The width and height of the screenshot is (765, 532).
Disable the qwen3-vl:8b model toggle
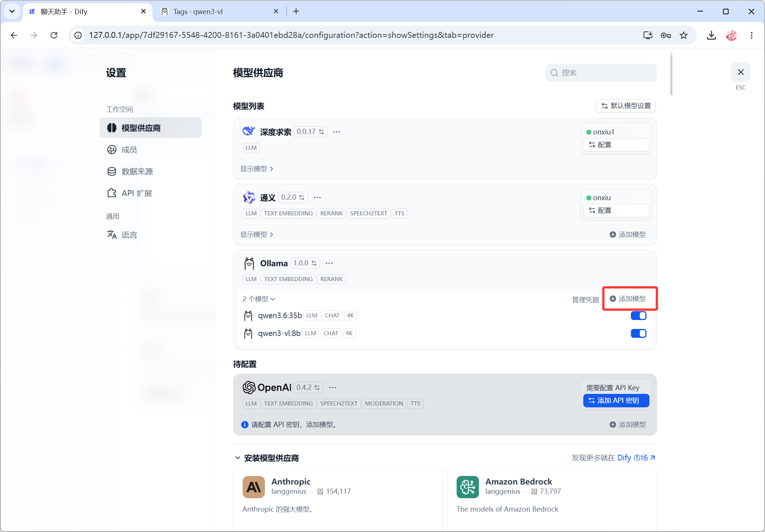click(638, 333)
